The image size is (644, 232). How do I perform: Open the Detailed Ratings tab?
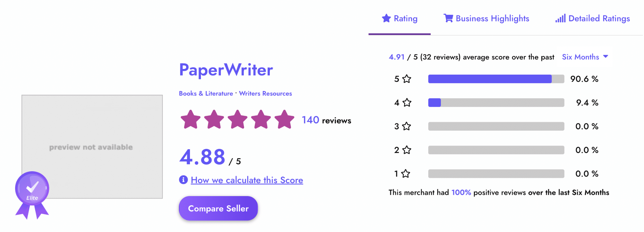click(599, 18)
